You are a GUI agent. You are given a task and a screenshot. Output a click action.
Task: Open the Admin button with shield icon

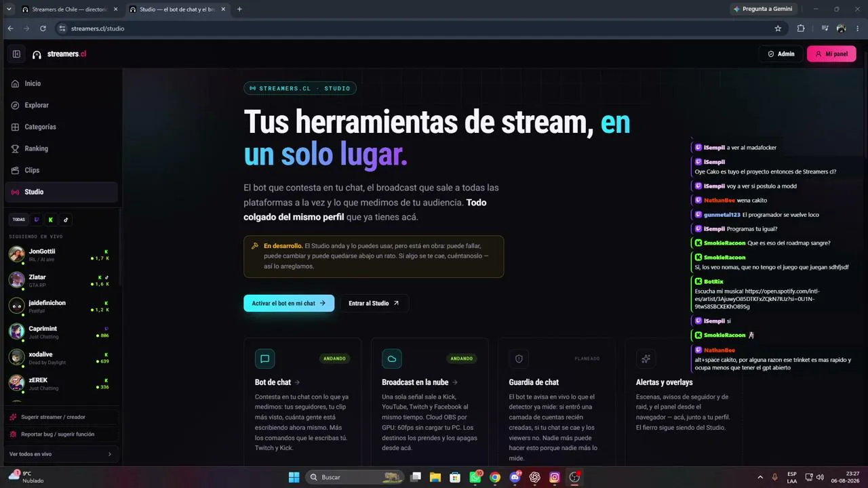(x=781, y=54)
